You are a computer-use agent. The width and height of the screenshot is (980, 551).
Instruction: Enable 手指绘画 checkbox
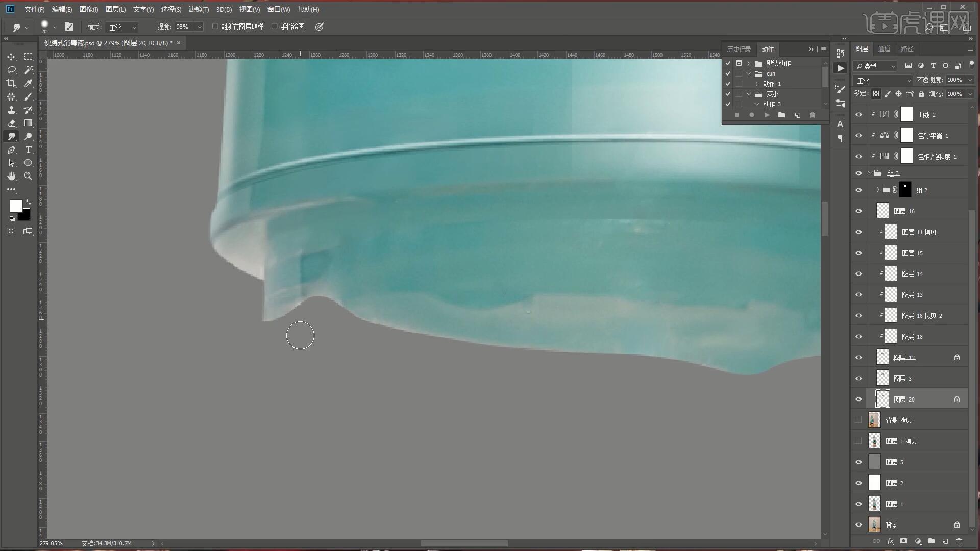coord(275,27)
